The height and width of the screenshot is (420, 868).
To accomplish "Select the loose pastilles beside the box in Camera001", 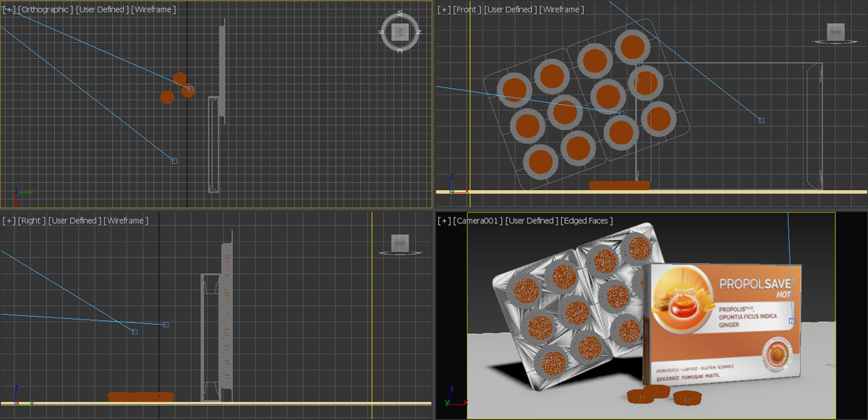I will tap(665, 395).
